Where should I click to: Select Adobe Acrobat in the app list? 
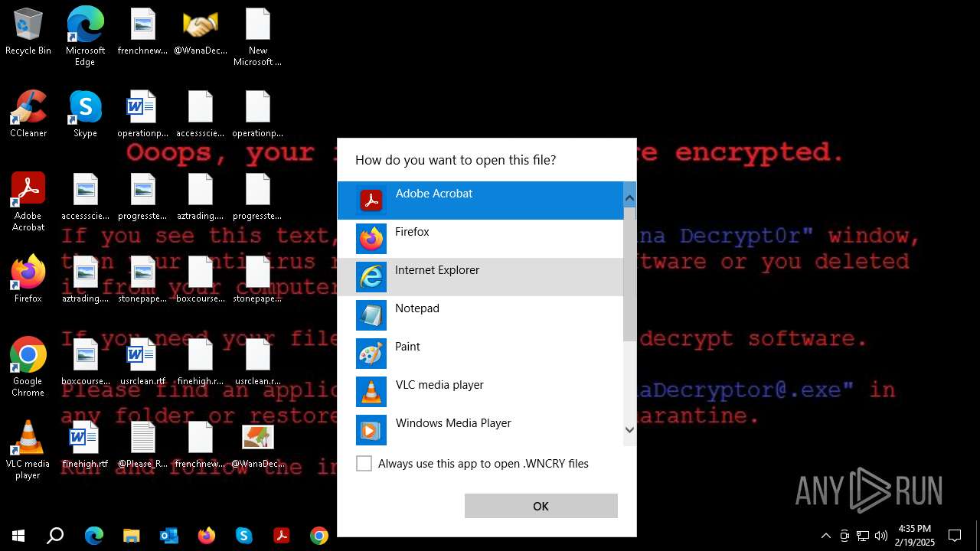pyautogui.click(x=480, y=201)
